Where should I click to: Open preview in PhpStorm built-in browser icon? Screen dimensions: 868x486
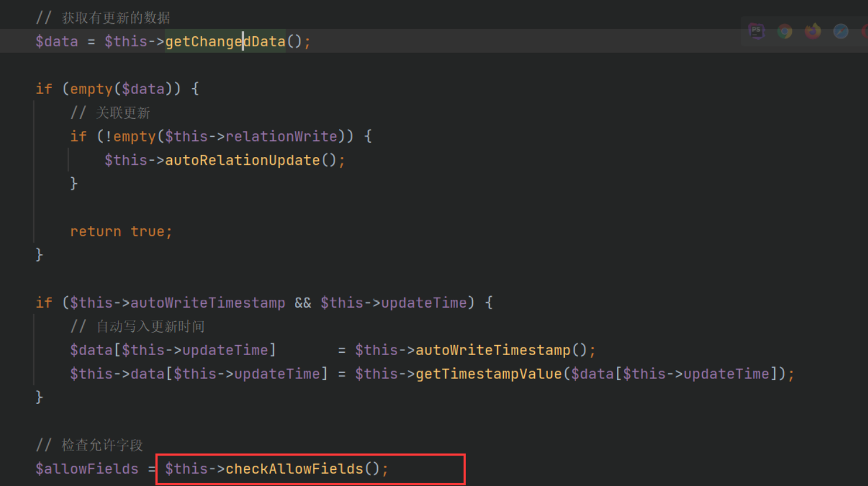tap(756, 31)
